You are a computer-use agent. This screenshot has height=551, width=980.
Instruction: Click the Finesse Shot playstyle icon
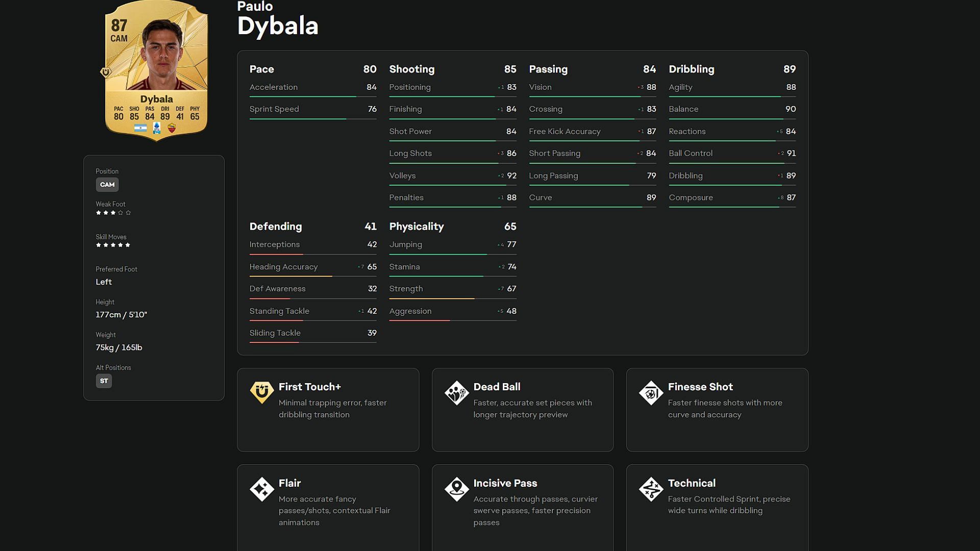pyautogui.click(x=650, y=393)
